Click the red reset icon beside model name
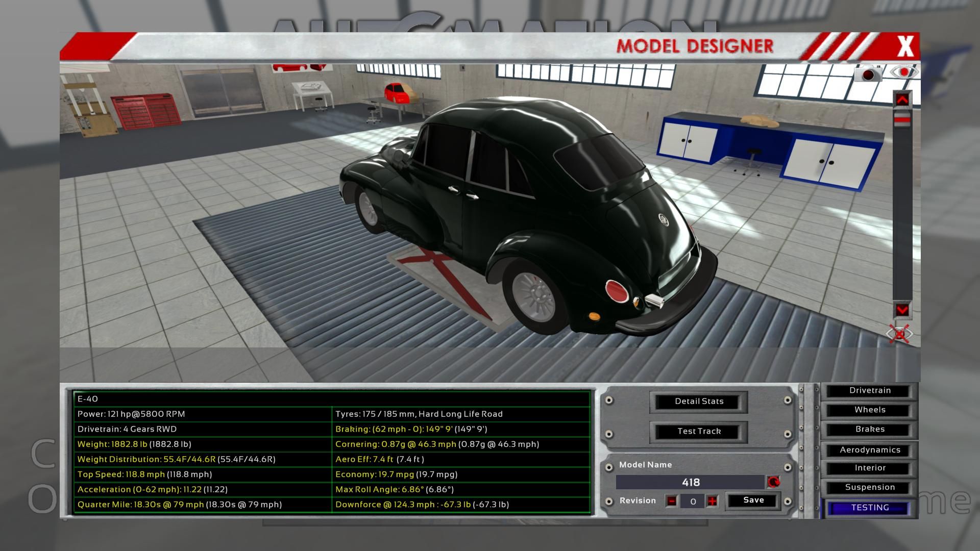Screen dimensions: 980x551 pyautogui.click(x=773, y=482)
